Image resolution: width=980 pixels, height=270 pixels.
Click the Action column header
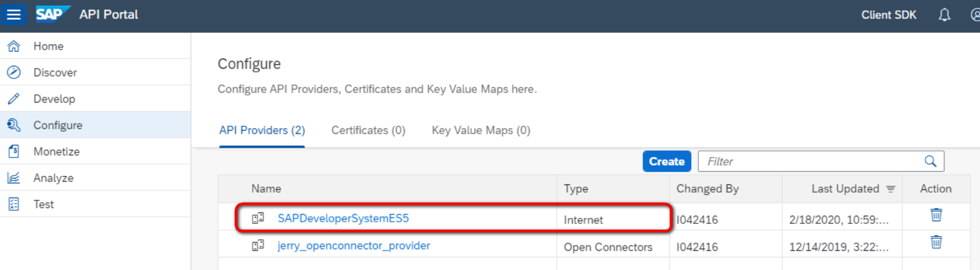936,189
